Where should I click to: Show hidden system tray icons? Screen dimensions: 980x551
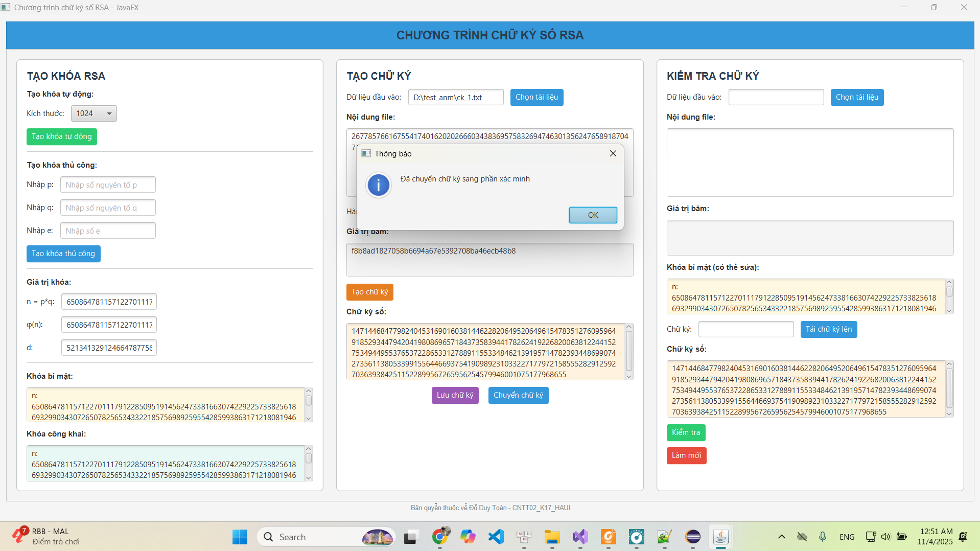tap(781, 537)
